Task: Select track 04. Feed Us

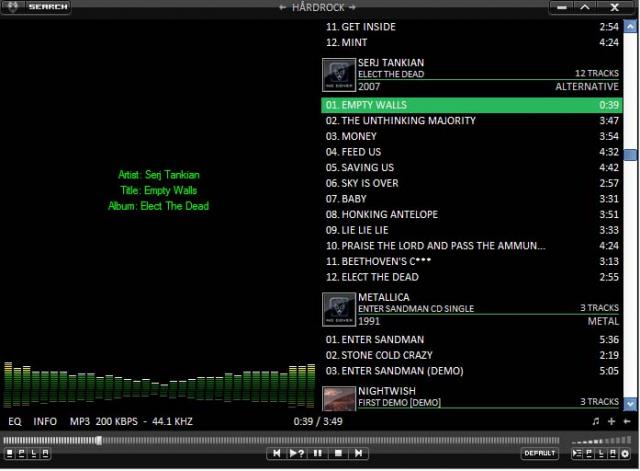Action: 471,152
